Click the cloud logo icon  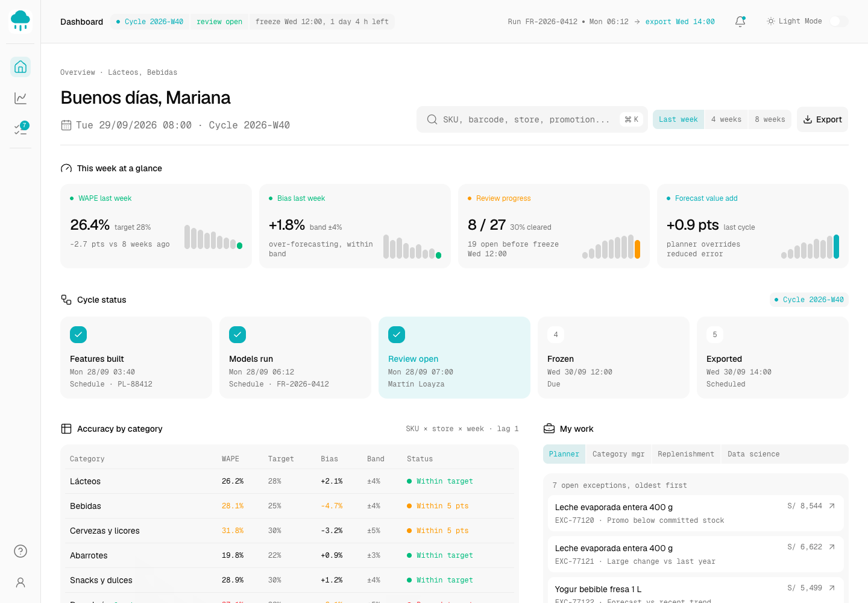pyautogui.click(x=20, y=21)
